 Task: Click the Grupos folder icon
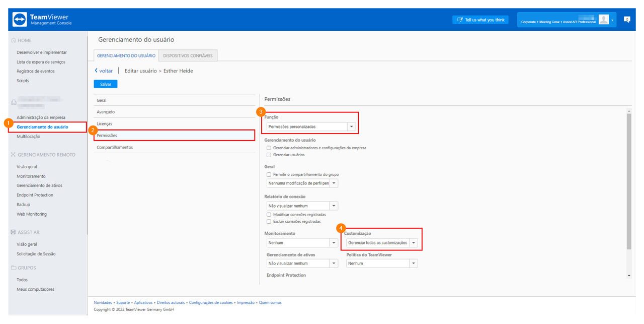point(13,268)
